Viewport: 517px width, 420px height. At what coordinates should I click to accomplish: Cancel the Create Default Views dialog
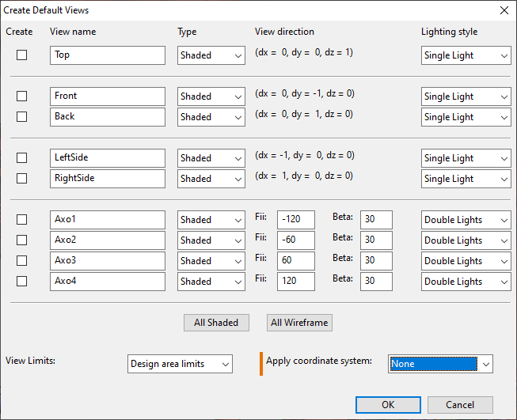coord(460,405)
